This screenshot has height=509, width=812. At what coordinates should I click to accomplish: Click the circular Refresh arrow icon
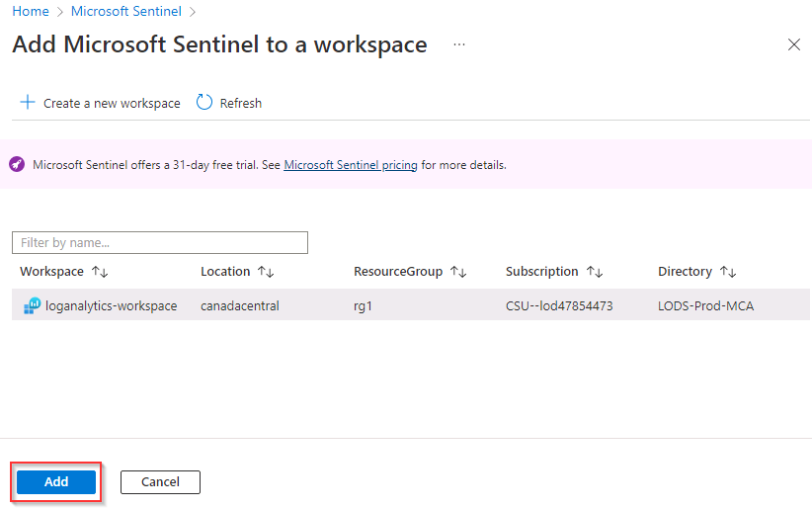click(x=204, y=102)
